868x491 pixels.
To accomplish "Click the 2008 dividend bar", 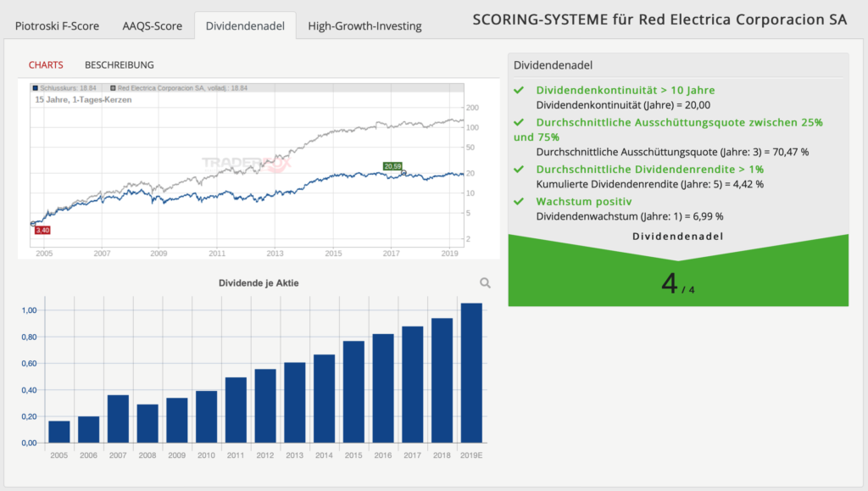I will point(147,423).
